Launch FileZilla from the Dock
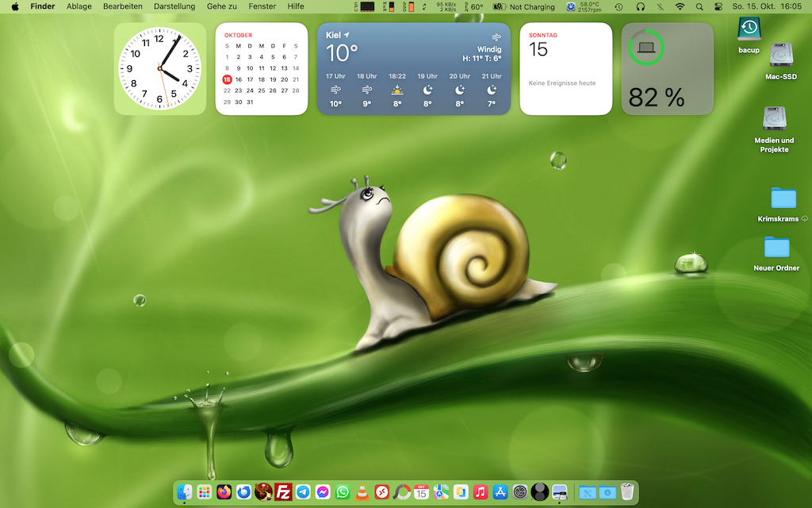The width and height of the screenshot is (812, 508). tap(283, 492)
